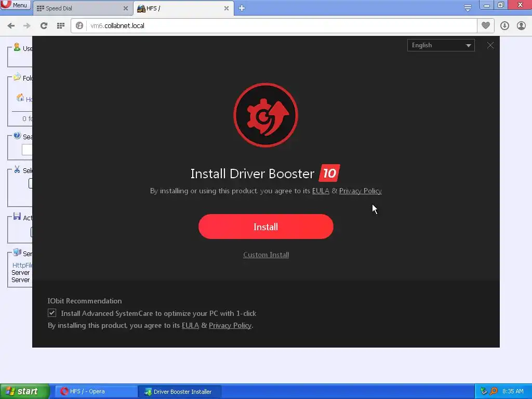Screen dimensions: 532x399
Task: Click the HFS search magnifier icon
Action: pos(17,136)
